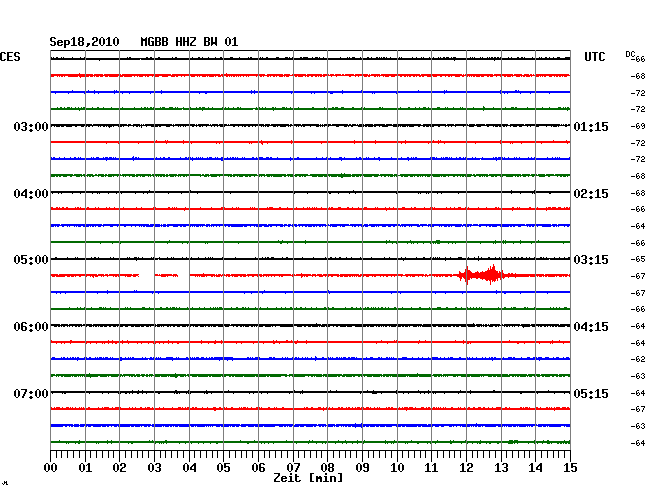Viewport: 650px width, 494px height.
Task: Select the 07:00 local time label
Action: coord(31,393)
